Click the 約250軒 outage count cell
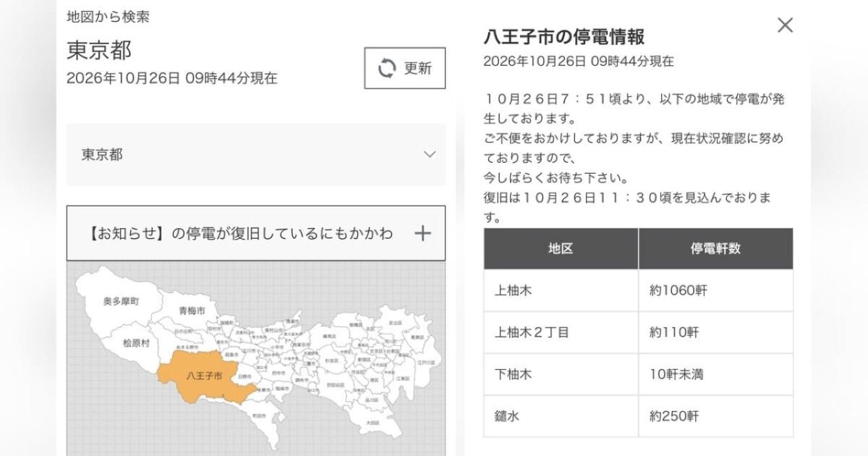The image size is (868, 456). pyautogui.click(x=715, y=416)
